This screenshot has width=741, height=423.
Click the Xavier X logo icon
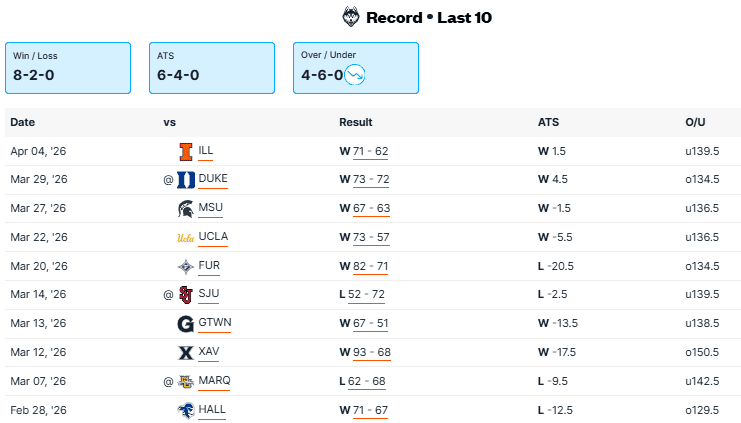(186, 352)
